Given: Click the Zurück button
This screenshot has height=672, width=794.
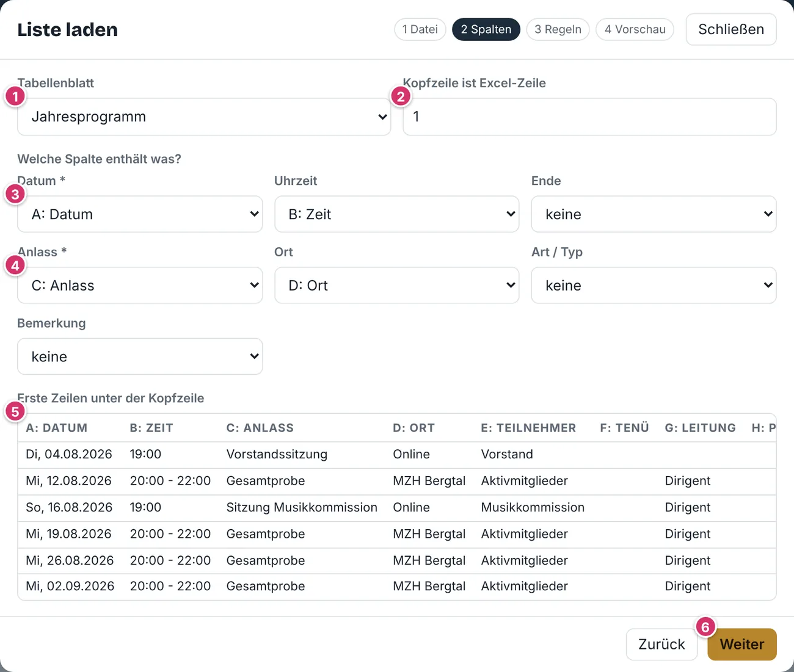Looking at the screenshot, I should pos(661,645).
